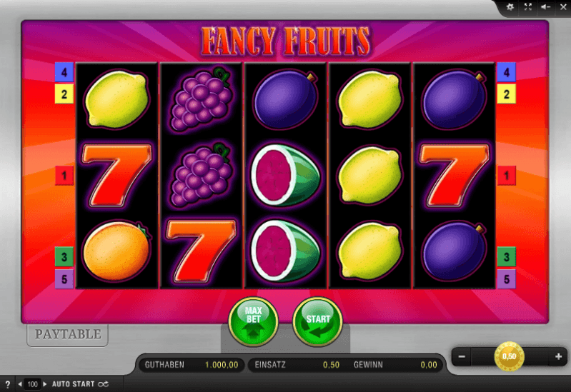571x392 pixels.
Task: Toggle the auto start infinity icon
Action: (103, 384)
